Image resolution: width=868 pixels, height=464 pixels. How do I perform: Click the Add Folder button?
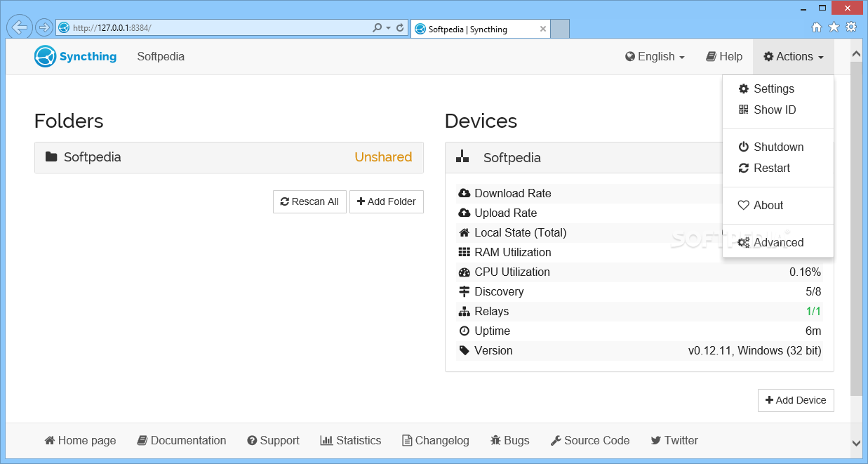point(386,201)
